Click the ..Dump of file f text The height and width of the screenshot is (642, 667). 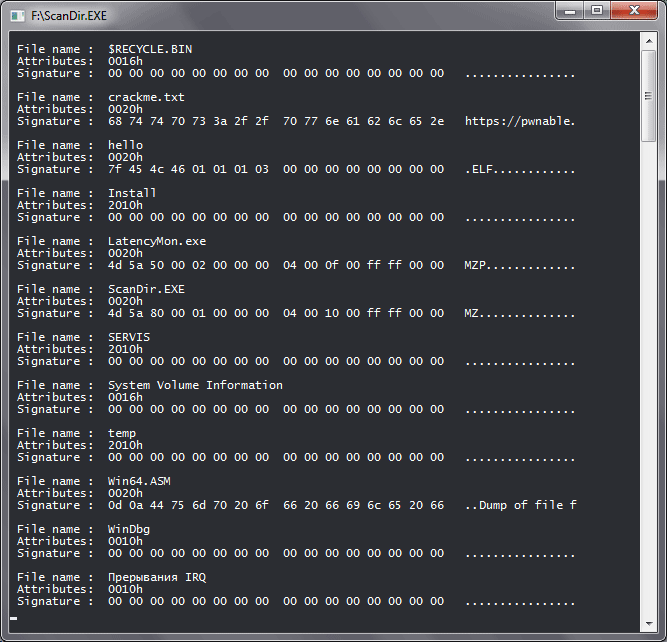point(520,505)
